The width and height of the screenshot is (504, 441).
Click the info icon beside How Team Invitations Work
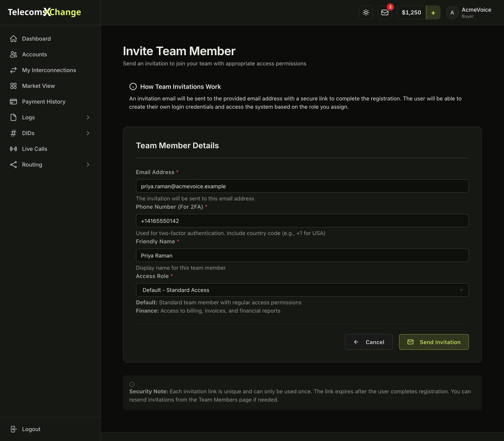133,87
